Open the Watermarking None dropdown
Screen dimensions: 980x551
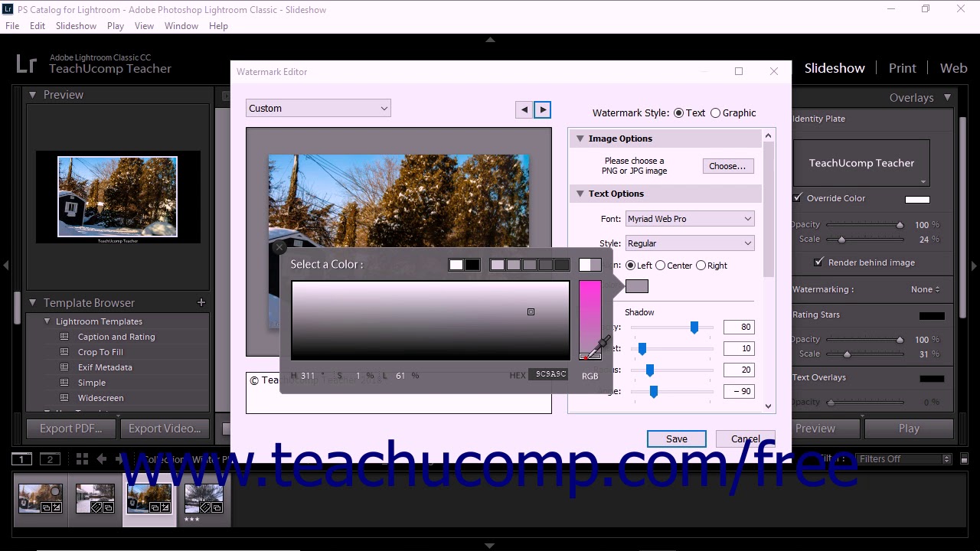[x=926, y=289]
